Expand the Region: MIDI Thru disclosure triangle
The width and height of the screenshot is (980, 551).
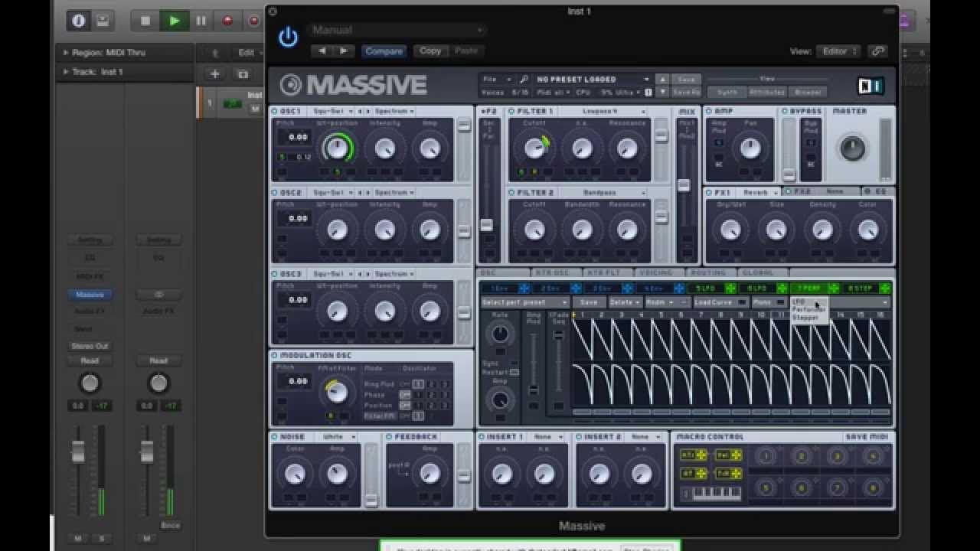pyautogui.click(x=66, y=53)
